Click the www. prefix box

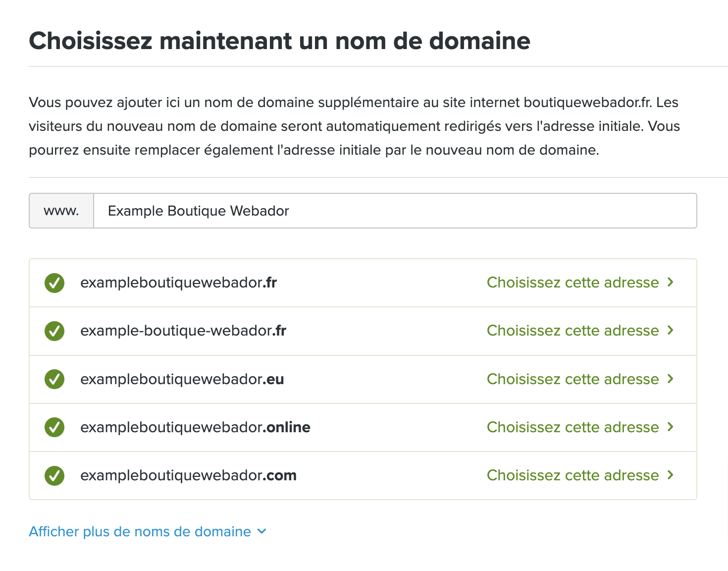(x=61, y=211)
